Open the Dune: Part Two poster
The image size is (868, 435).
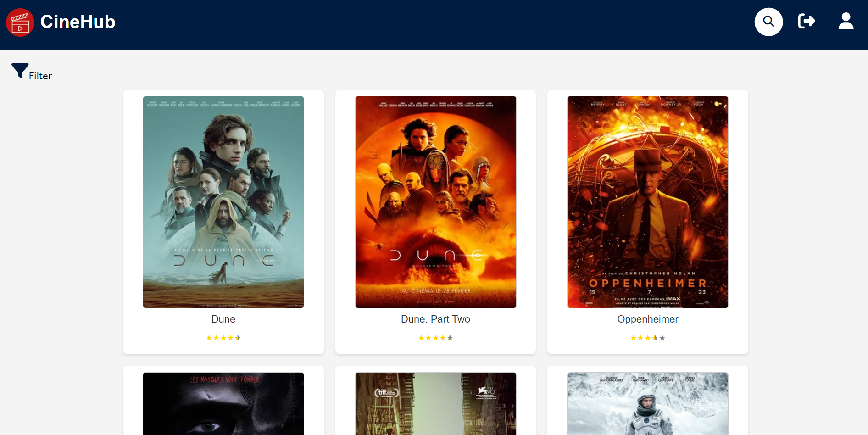435,202
